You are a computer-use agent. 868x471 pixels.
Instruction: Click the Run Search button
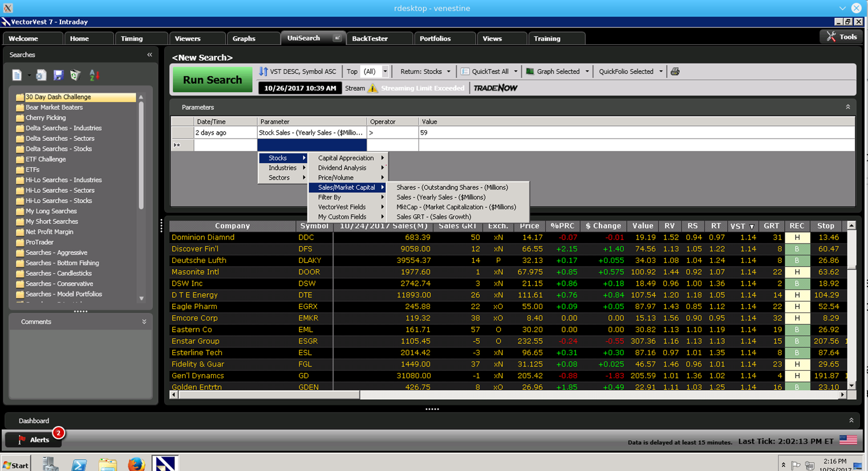[212, 80]
